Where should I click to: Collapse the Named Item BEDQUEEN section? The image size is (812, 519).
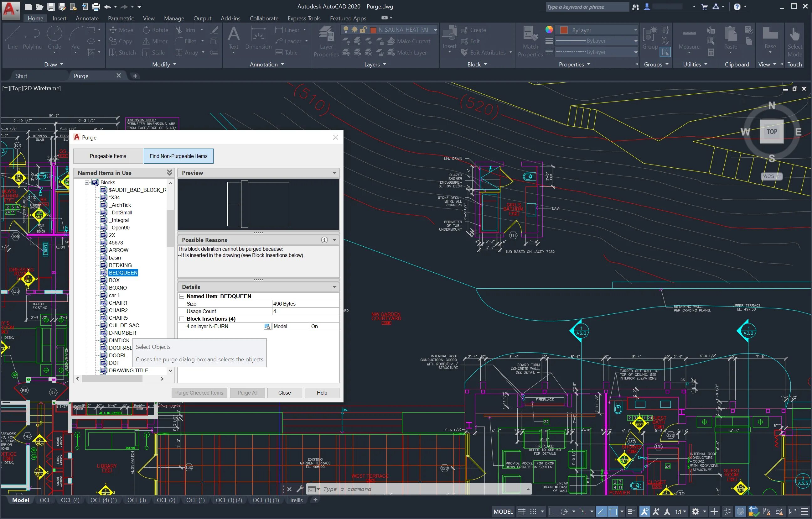point(182,296)
